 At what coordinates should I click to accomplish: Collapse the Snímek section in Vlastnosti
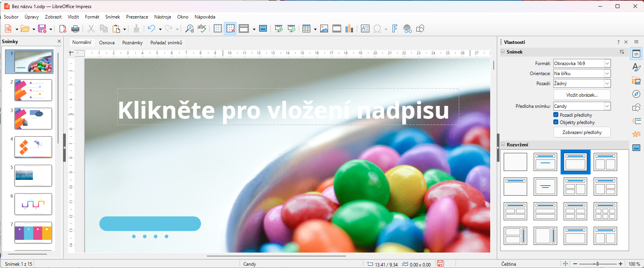coord(503,52)
